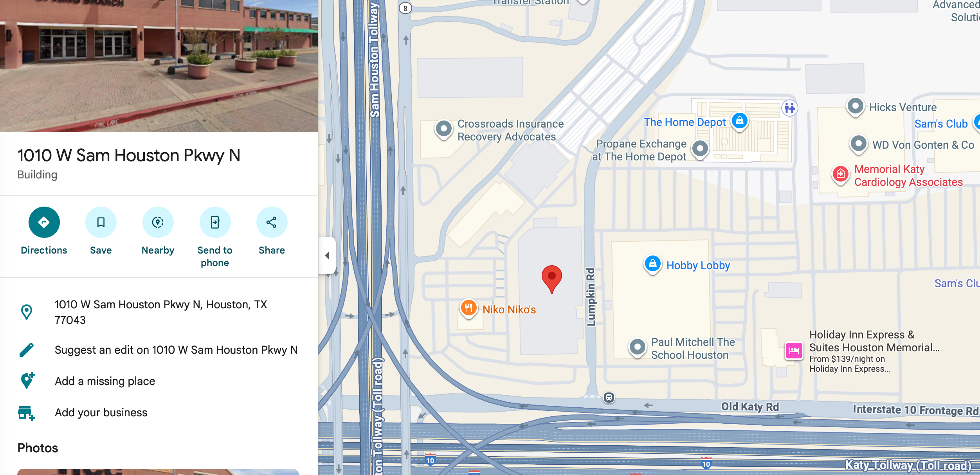Click Send to phone icon
Screen dimensions: 980x475
point(215,222)
